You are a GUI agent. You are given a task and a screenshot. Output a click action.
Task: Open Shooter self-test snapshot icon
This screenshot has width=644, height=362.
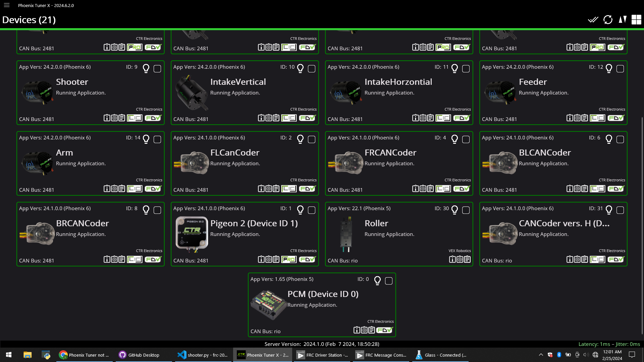coord(122,118)
